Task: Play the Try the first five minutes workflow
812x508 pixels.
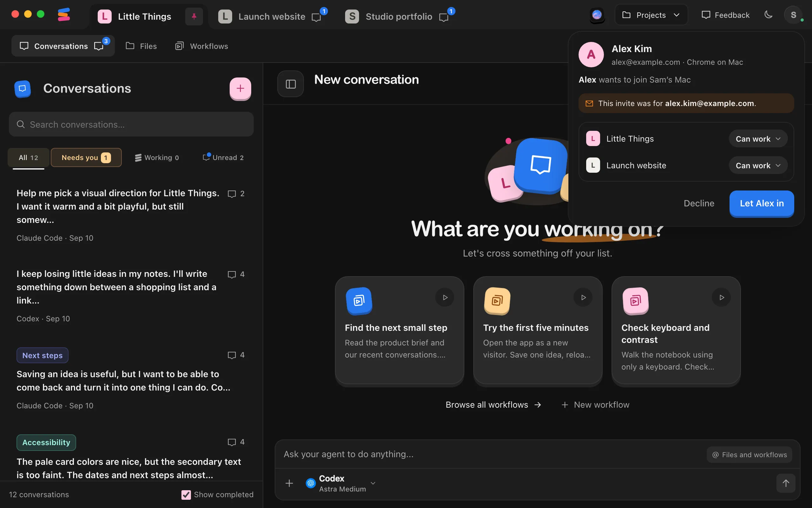Action: 583,297
